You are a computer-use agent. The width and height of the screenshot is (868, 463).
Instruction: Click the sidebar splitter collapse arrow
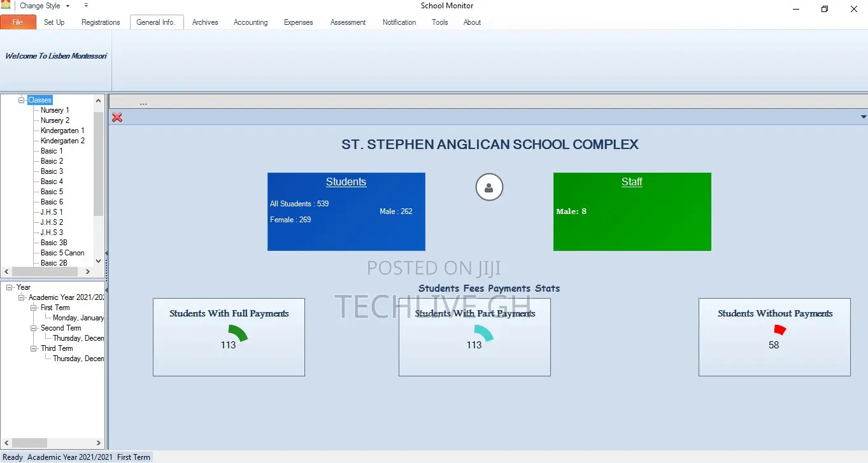106,253
